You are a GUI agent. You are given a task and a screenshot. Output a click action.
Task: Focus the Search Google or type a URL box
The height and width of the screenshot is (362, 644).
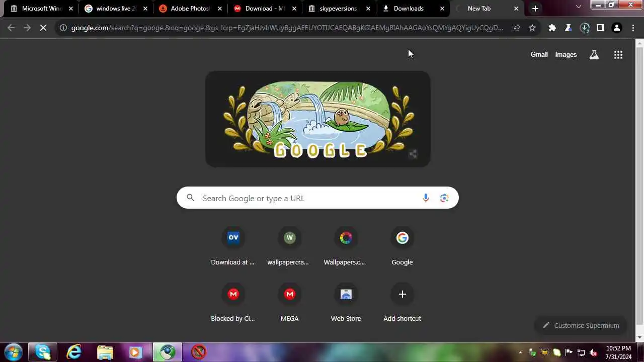(317, 198)
